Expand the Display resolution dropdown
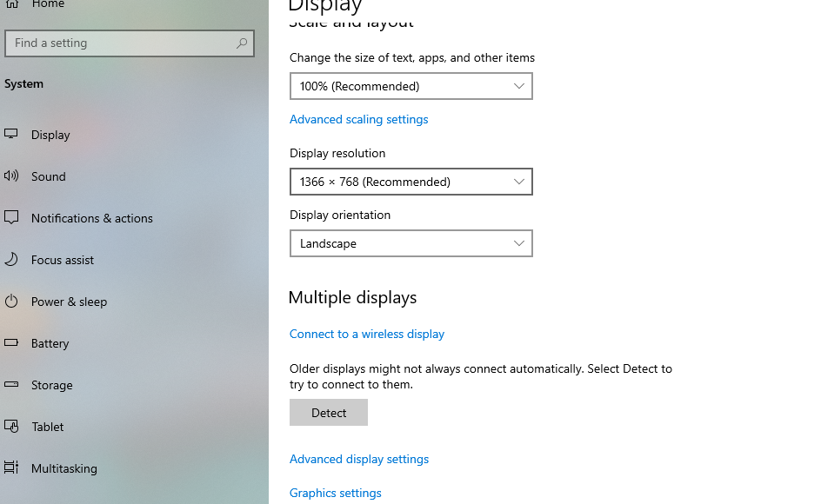821x504 pixels. tap(410, 182)
